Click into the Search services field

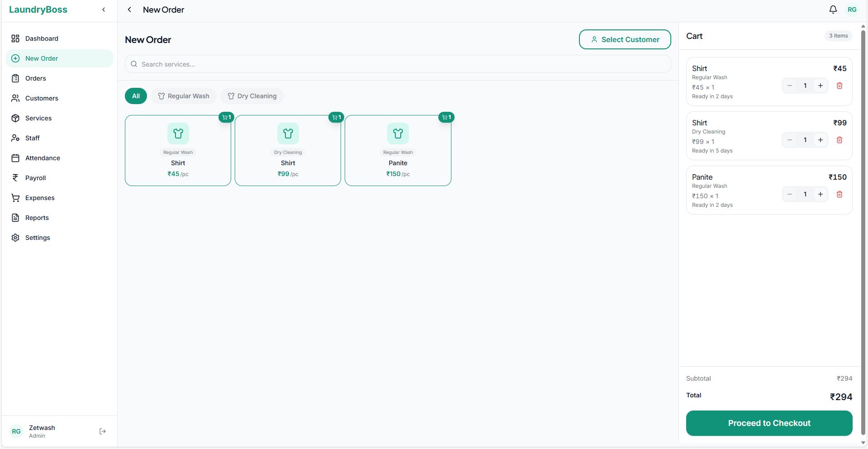[x=397, y=64]
